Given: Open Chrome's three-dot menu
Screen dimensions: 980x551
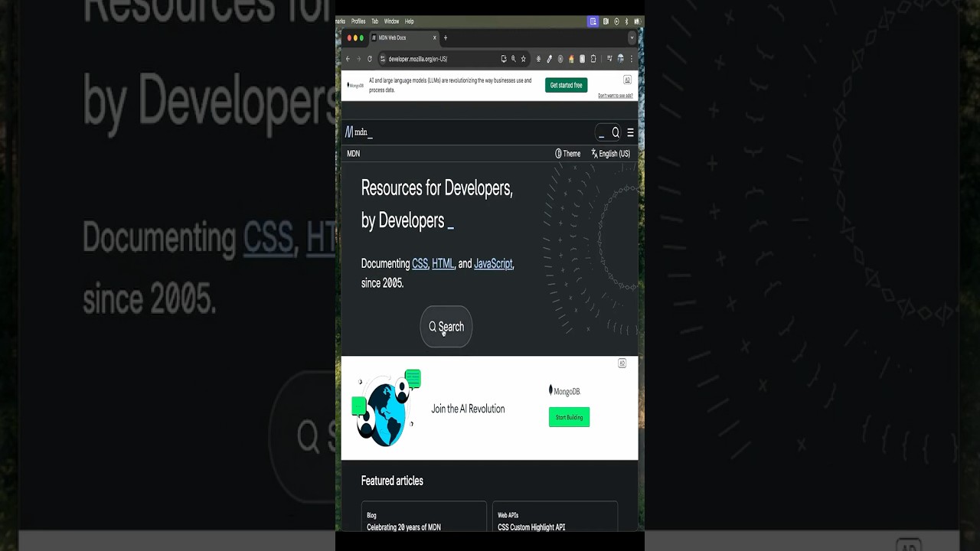Looking at the screenshot, I should point(632,59).
